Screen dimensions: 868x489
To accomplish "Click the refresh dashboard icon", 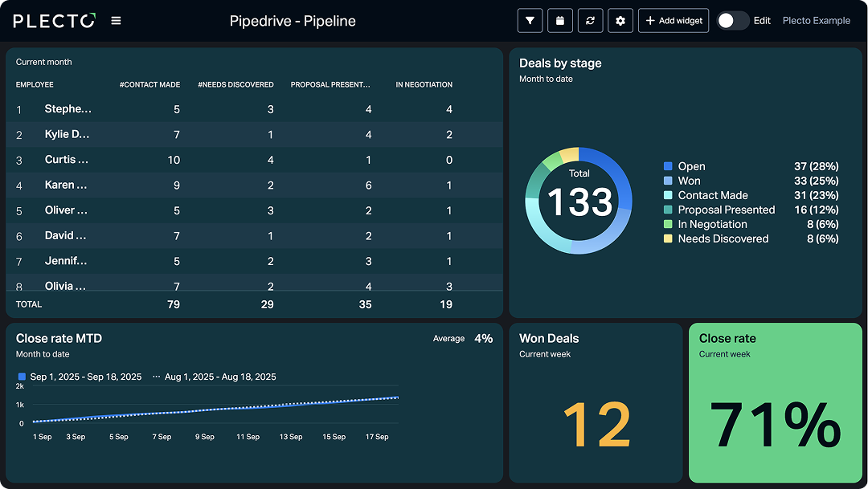I will pos(590,21).
